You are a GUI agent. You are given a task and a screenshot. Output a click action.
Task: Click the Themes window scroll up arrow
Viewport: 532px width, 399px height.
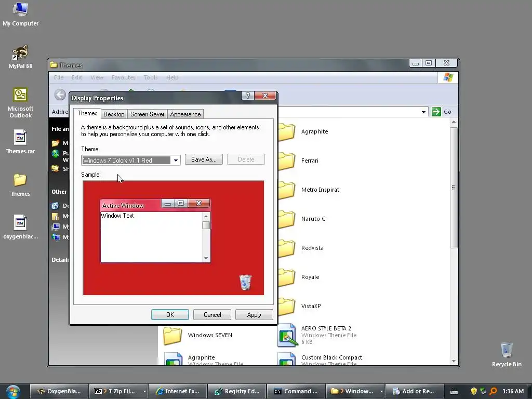coord(454,122)
